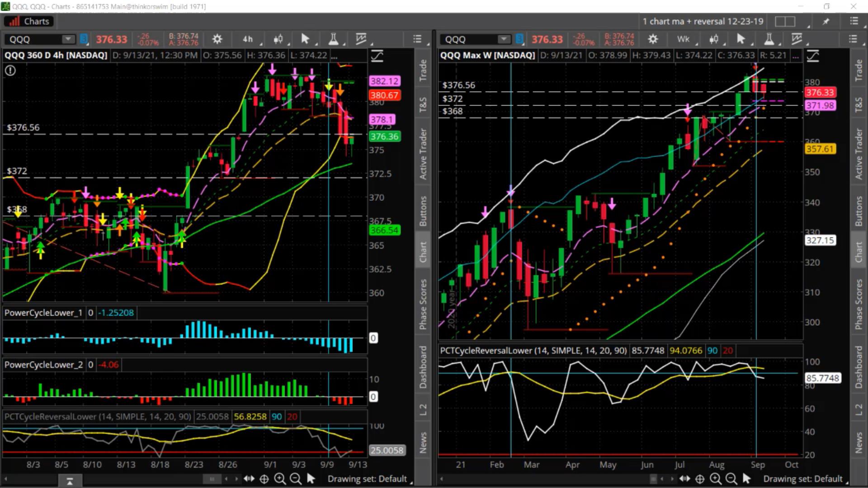868x488 pixels.
Task: Click left chart horizontal scrollbar thumb
Action: [212, 479]
